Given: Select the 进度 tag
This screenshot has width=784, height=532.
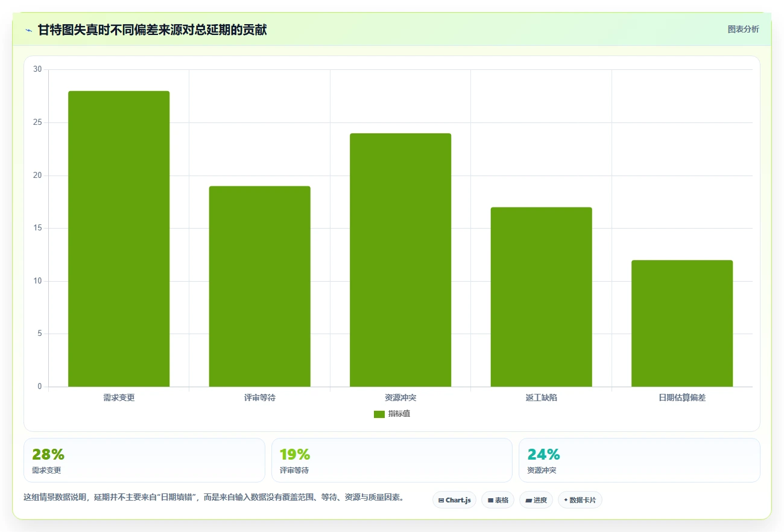Looking at the screenshot, I should (536, 500).
